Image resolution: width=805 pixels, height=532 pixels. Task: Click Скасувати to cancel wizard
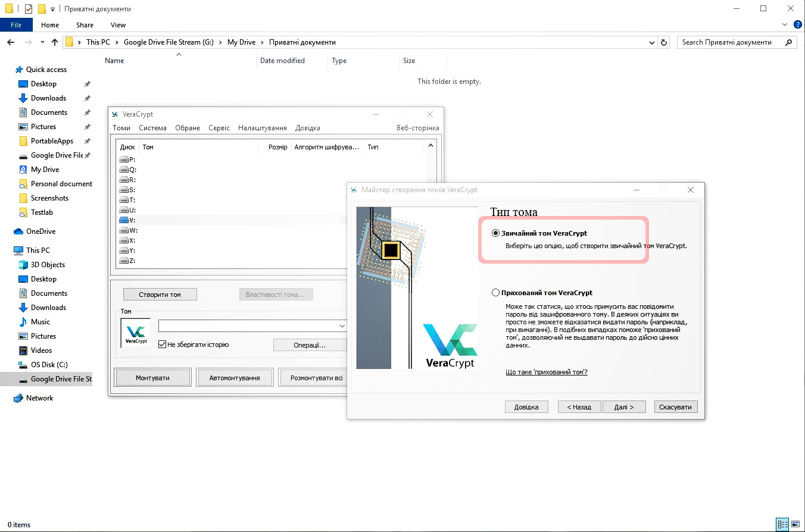pos(676,407)
